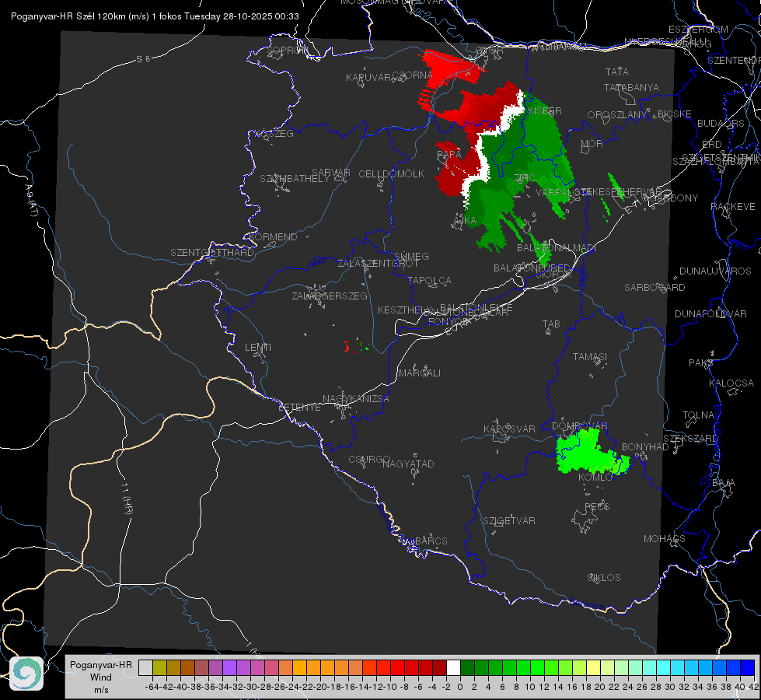
Task: Click the OROSZLANY city label
Action: pos(617,114)
